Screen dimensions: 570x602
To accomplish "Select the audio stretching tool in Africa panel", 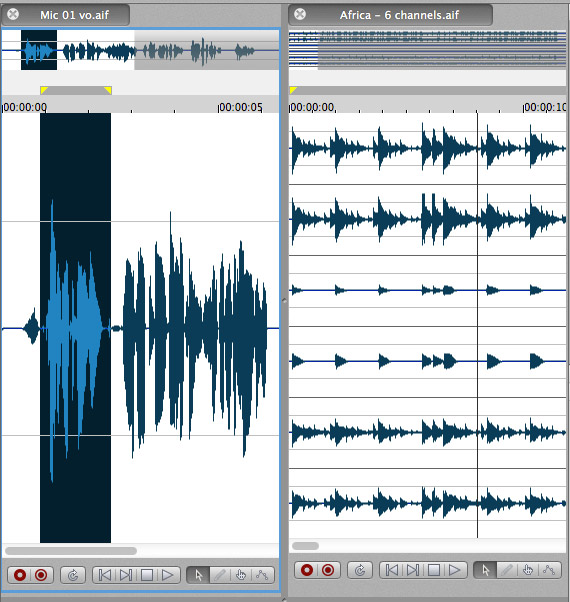I will pyautogui.click(x=549, y=570).
